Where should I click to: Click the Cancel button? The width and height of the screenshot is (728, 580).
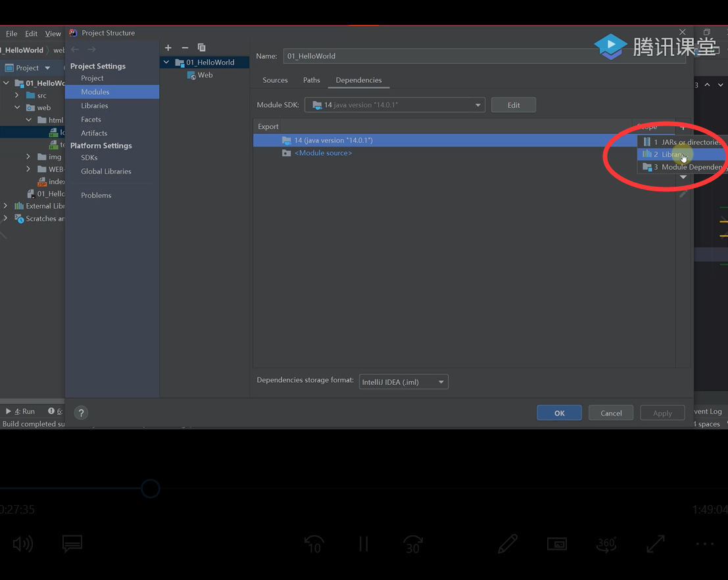pos(611,413)
